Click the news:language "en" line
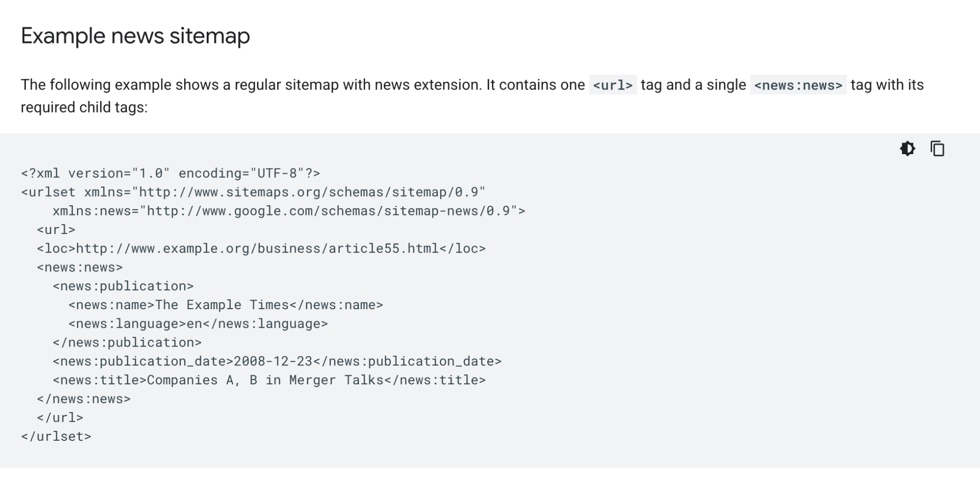The height and width of the screenshot is (503, 980). 198,324
